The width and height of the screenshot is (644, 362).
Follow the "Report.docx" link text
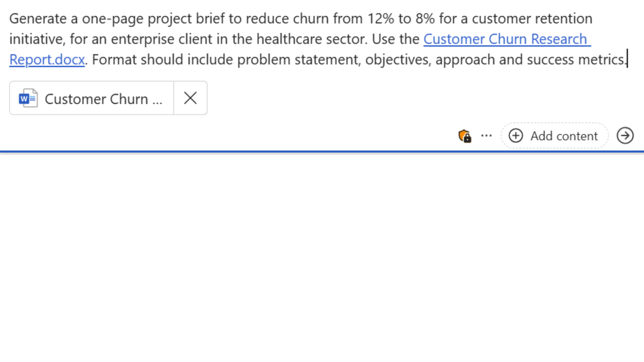point(47,60)
